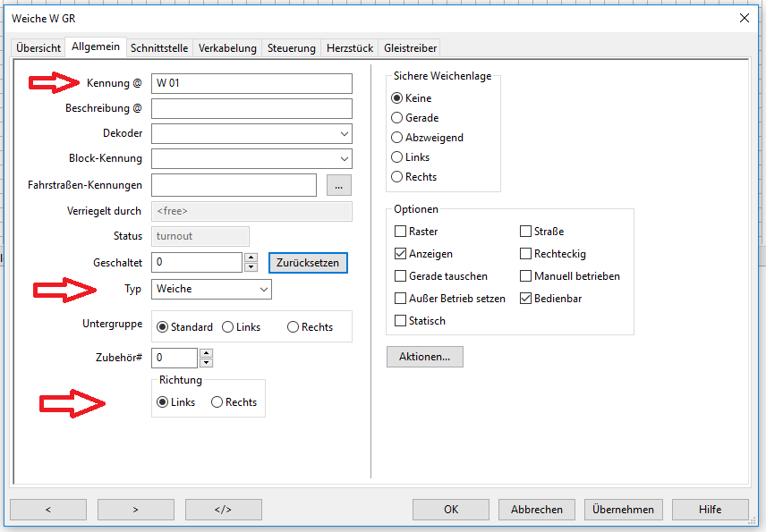766x532 pixels.
Task: Decrease the Zubehör# value with down arrow
Action: (206, 363)
